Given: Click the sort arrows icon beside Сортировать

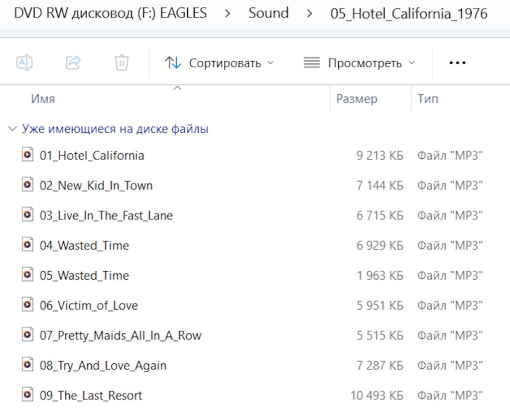Looking at the screenshot, I should (173, 62).
